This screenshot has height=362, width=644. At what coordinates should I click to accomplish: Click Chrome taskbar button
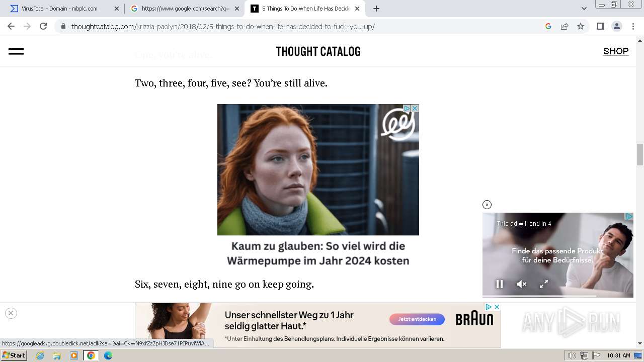91,355
